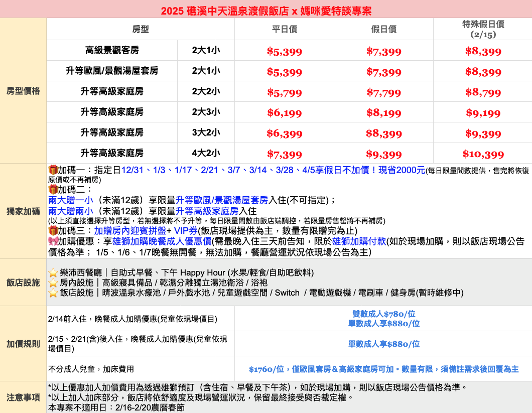This screenshot has width=532, height=413.
Task: Select the $10,399 price cell
Action: pos(483,154)
